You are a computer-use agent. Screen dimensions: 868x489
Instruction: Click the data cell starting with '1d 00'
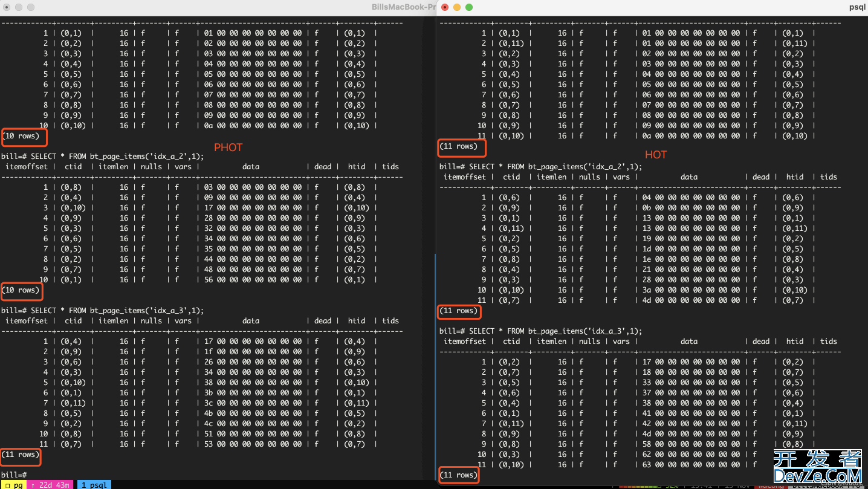(x=691, y=249)
